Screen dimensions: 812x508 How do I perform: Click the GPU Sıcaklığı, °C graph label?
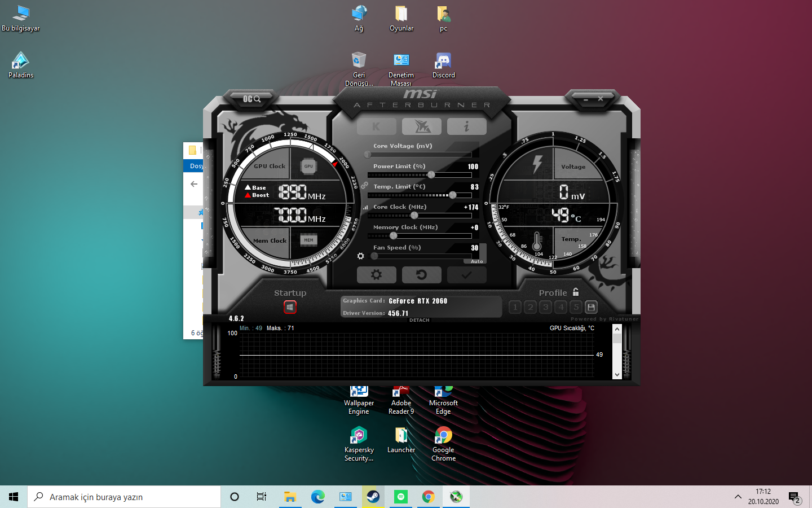pyautogui.click(x=572, y=328)
